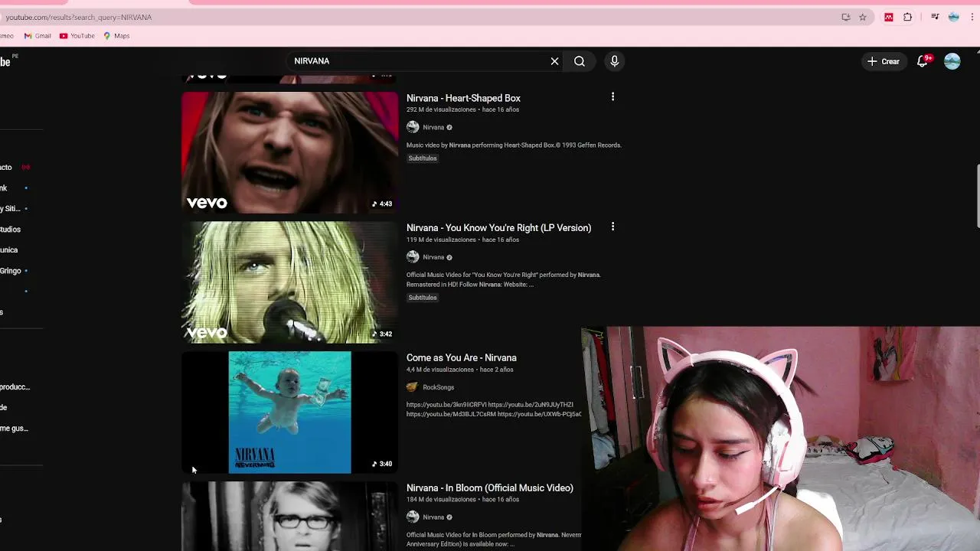Viewport: 980px width, 551px height.
Task: Bookmark this page with the star icon
Action: coord(863,17)
